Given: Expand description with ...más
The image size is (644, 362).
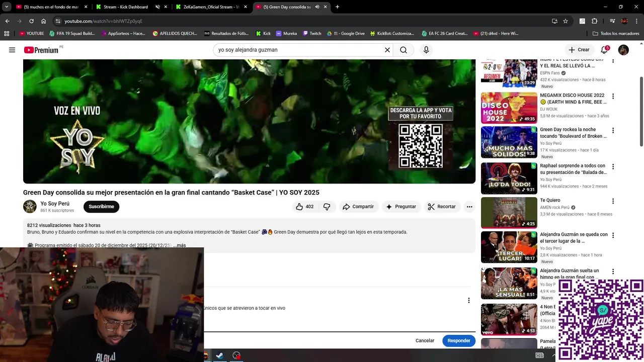Looking at the screenshot, I should coord(180,245).
